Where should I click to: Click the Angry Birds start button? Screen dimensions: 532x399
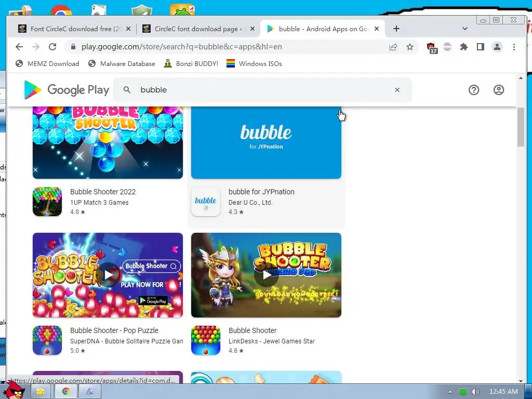click(14, 390)
